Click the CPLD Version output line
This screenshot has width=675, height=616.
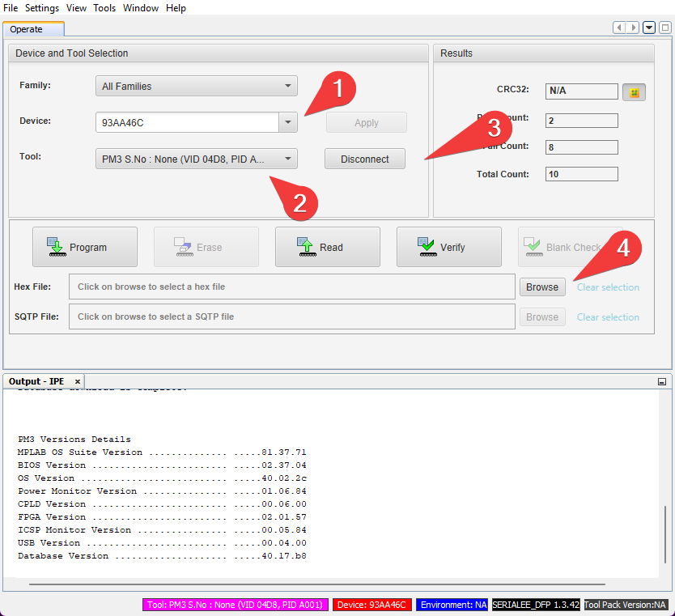(x=162, y=504)
